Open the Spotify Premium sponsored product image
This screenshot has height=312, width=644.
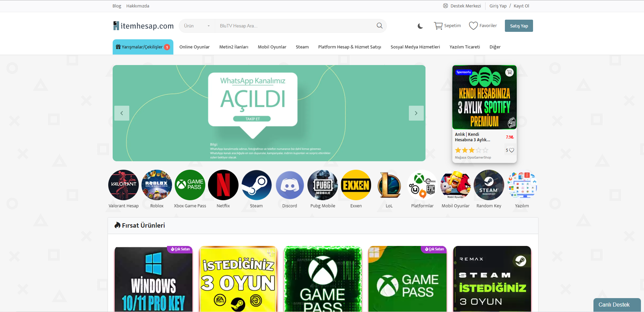[485, 97]
